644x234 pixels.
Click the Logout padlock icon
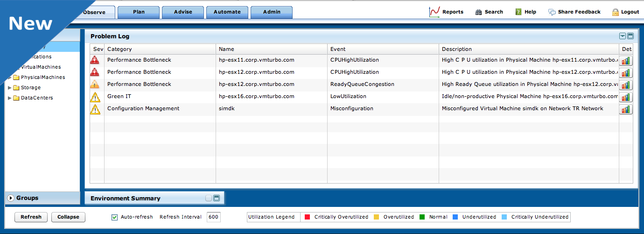(616, 12)
